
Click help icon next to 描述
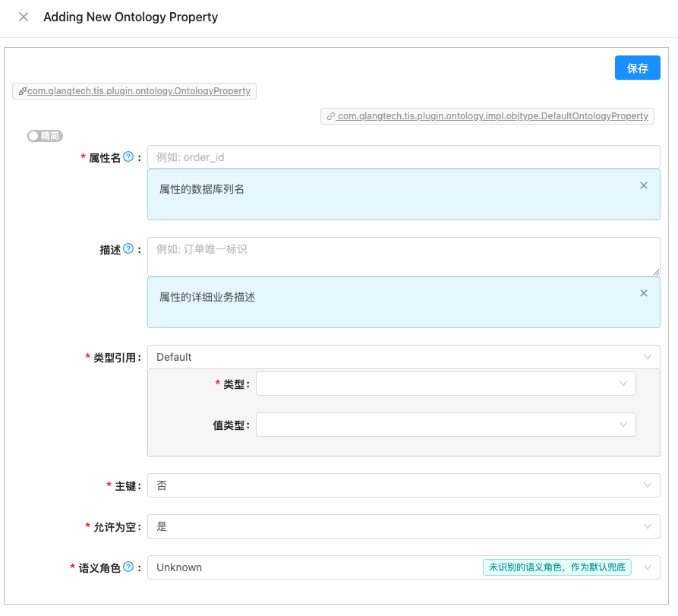coord(128,248)
